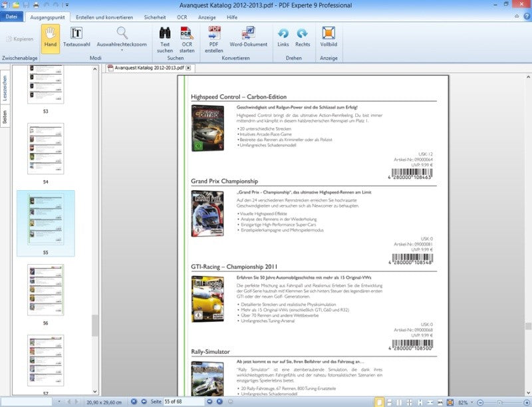The height and width of the screenshot is (407, 532).
Task: Go to previous page button
Action: coord(144,402)
